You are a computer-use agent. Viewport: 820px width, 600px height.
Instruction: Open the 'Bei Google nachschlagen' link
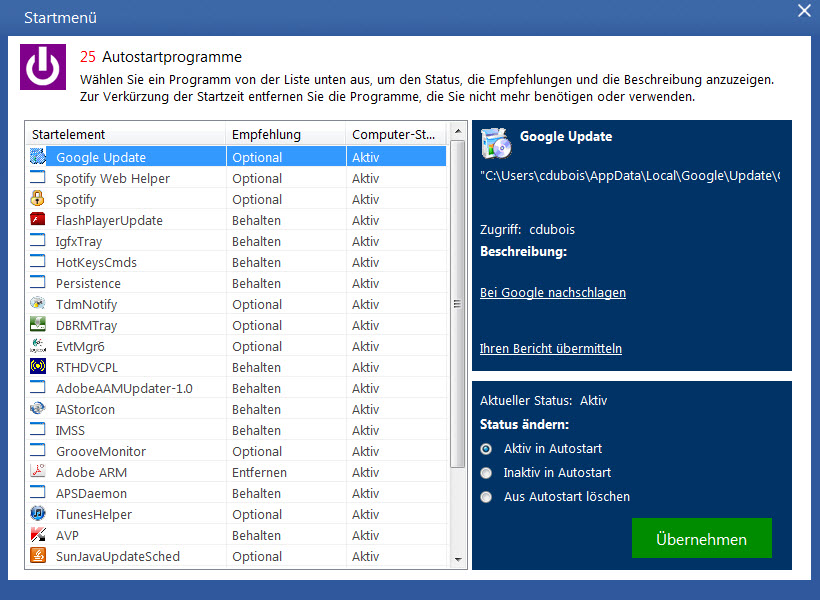pyautogui.click(x=553, y=292)
